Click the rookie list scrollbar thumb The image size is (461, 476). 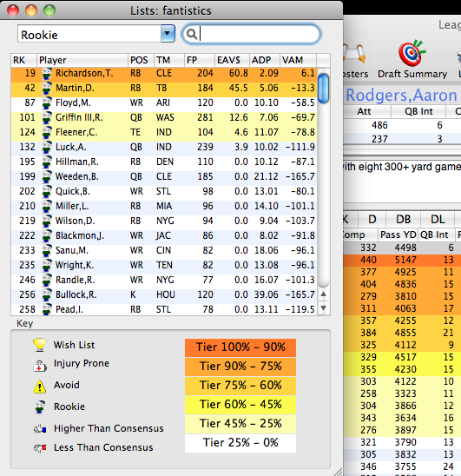click(x=324, y=89)
